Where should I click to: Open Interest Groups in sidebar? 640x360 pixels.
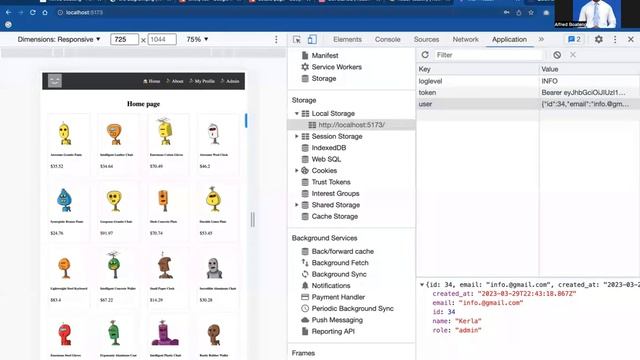click(335, 193)
